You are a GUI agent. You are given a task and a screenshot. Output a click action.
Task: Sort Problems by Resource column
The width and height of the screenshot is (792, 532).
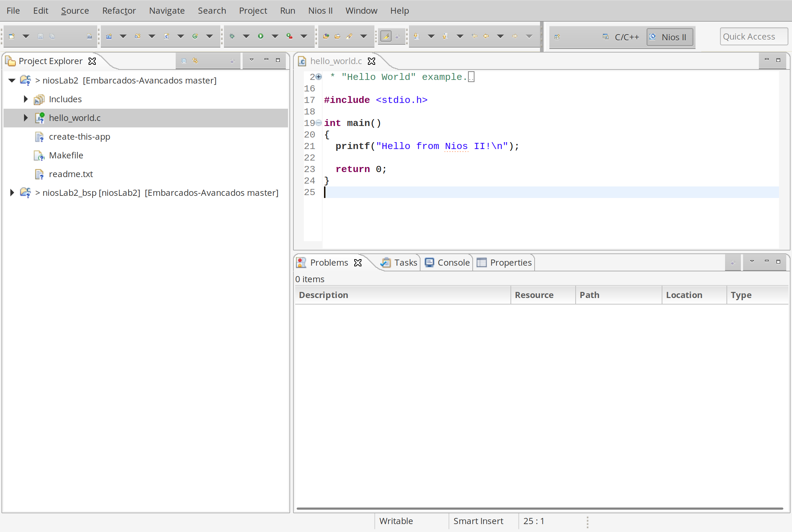(543, 295)
